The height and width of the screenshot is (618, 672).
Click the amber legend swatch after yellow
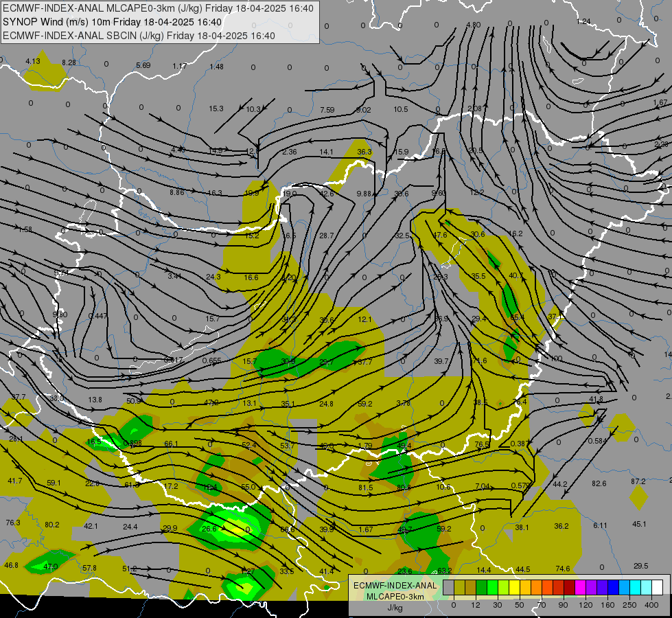click(x=526, y=588)
